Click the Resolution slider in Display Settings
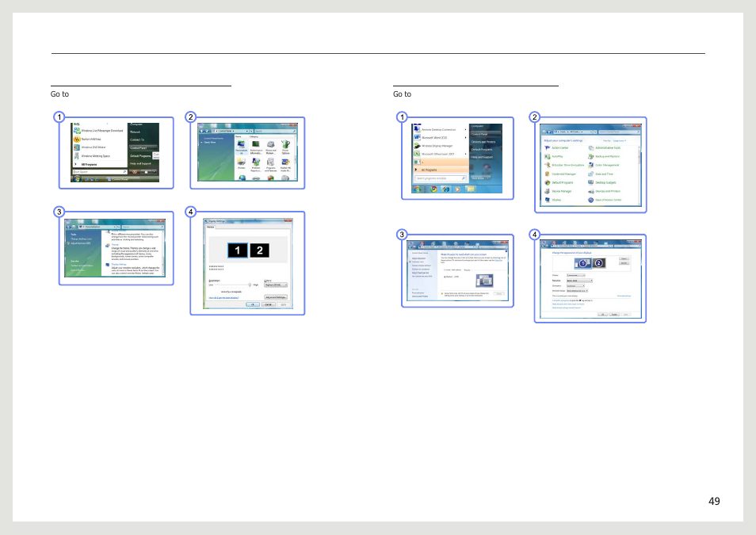This screenshot has height=535, width=756. (231, 285)
